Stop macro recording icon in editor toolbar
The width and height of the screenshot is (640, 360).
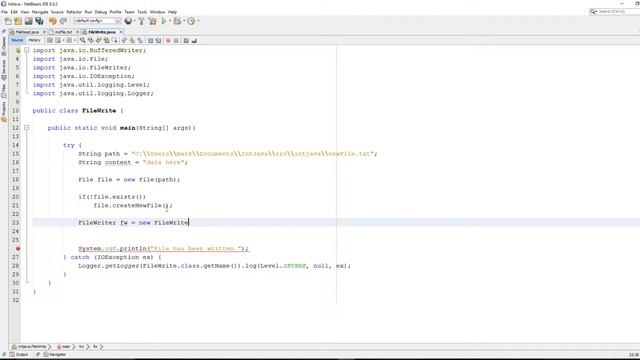click(176, 40)
